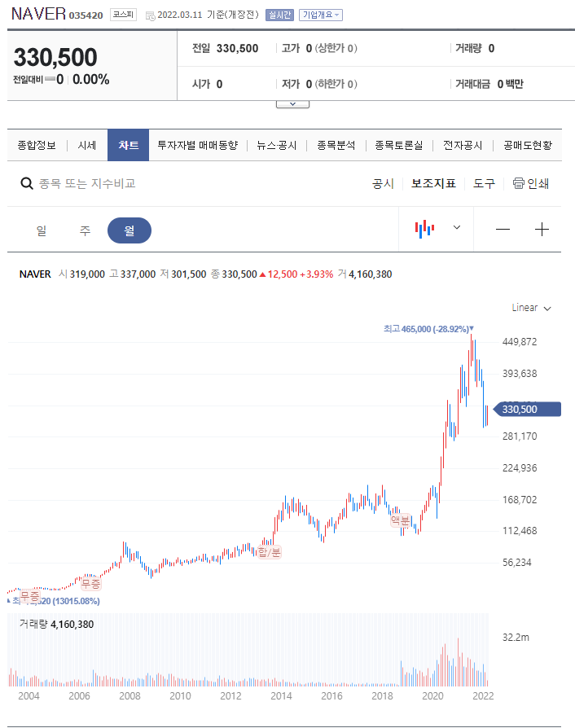Open the 전자공시 tab

[463, 145]
